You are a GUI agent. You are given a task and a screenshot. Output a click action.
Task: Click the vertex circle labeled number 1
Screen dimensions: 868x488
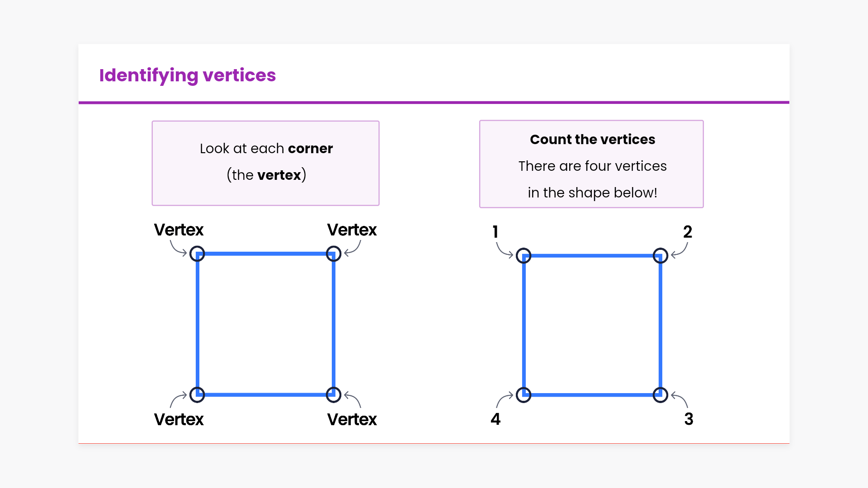click(x=524, y=256)
